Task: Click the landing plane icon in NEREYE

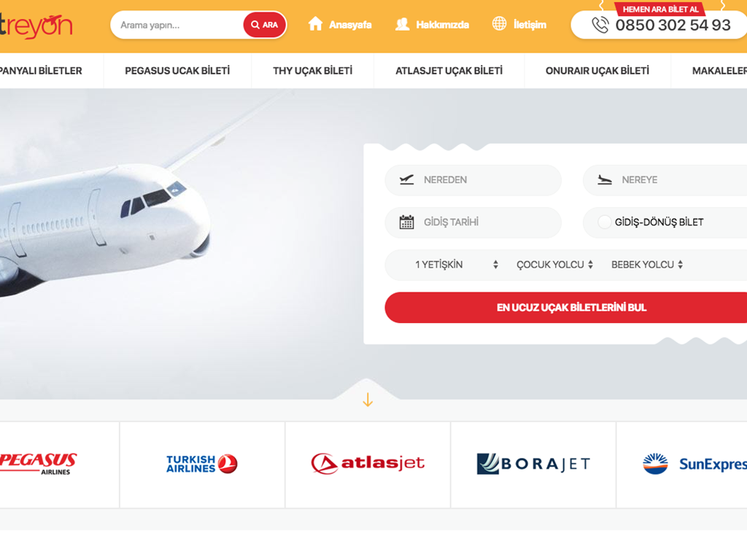Action: coord(605,179)
